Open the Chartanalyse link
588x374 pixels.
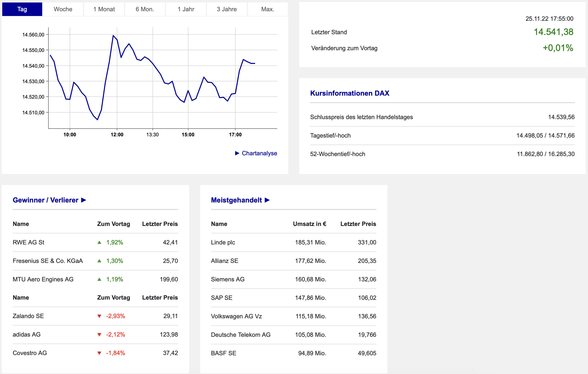pos(259,153)
